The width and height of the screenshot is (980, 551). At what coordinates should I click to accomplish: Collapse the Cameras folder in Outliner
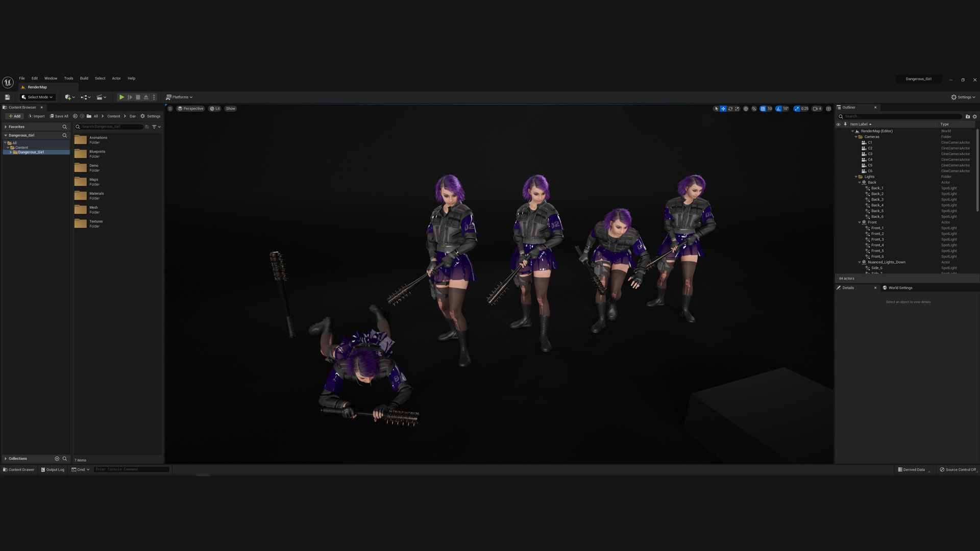(x=856, y=137)
